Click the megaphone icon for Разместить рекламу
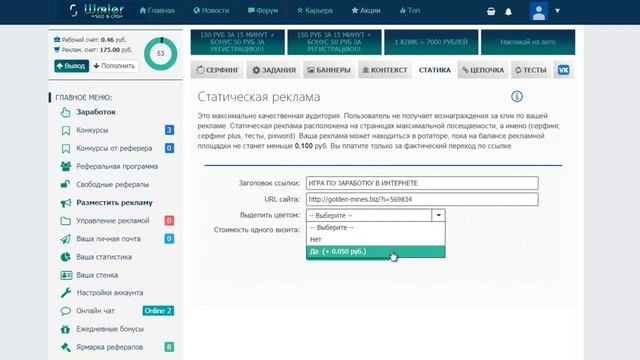Image resolution: width=640 pixels, height=360 pixels. coord(66,203)
